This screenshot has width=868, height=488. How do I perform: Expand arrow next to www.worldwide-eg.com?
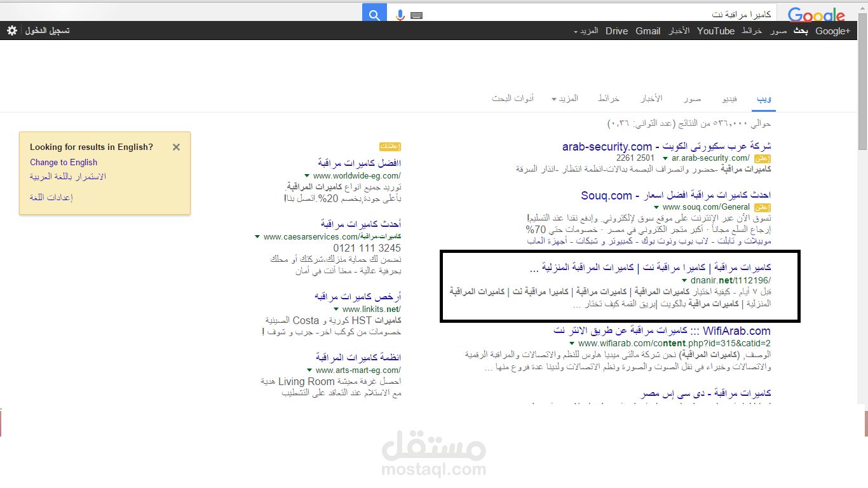click(x=307, y=176)
